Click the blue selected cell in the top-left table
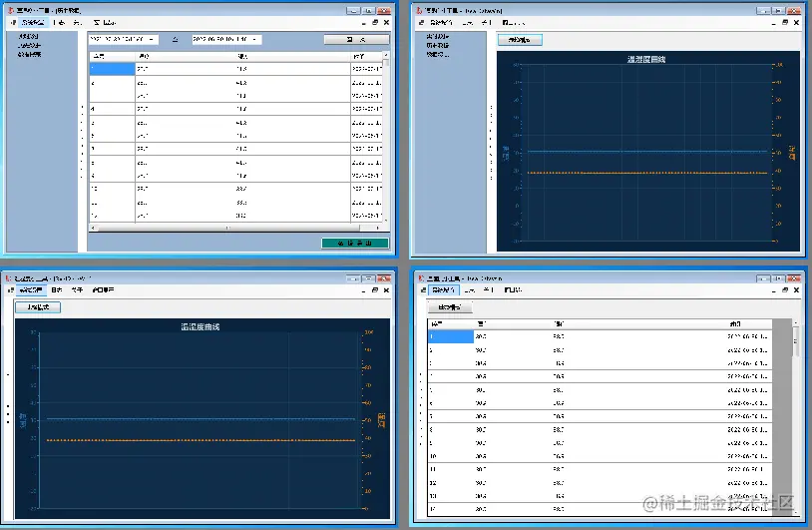Screen dimensions: 812x530 tap(112, 69)
